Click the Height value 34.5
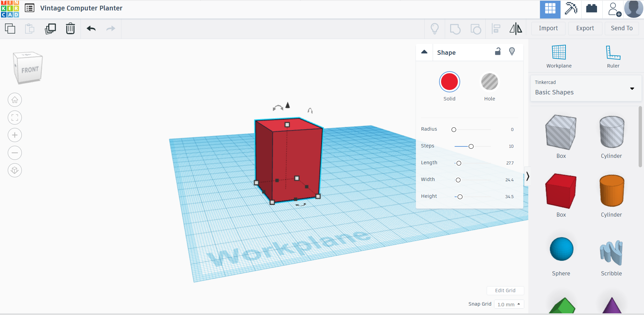Image resolution: width=644 pixels, height=315 pixels. point(509,197)
